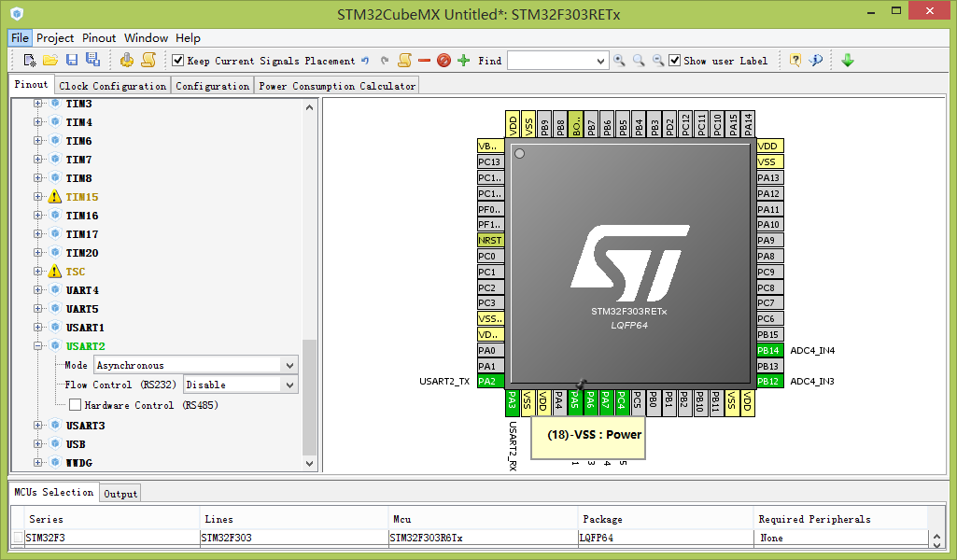The height and width of the screenshot is (560, 957).
Task: Check the STM32F3 row checkbox in MCUs Selection
Action: pyautogui.click(x=19, y=538)
